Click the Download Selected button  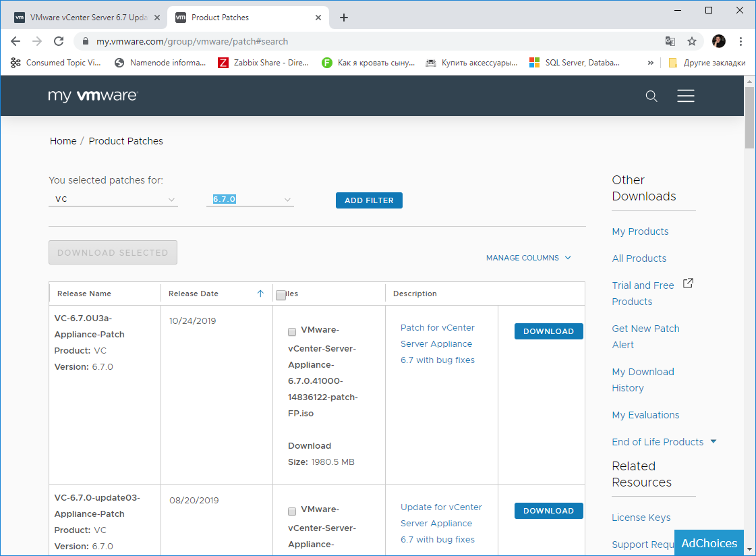(x=113, y=252)
